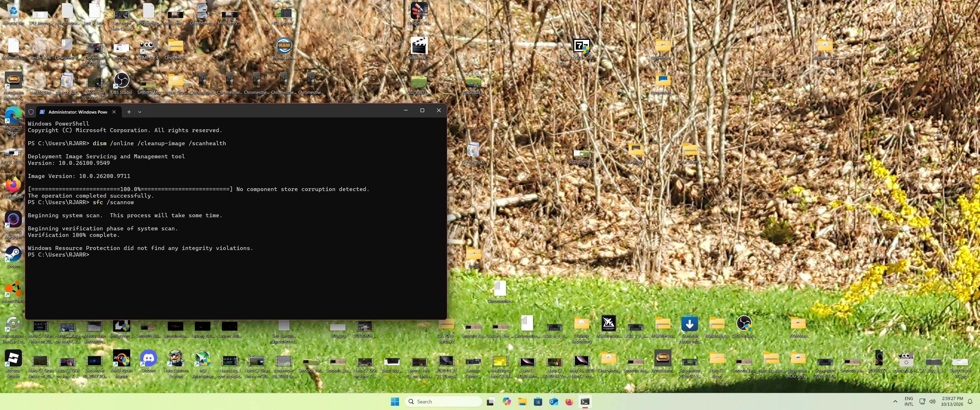The width and height of the screenshot is (980, 410).
Task: Open the Ubuntu Repository folder
Action: point(581,329)
